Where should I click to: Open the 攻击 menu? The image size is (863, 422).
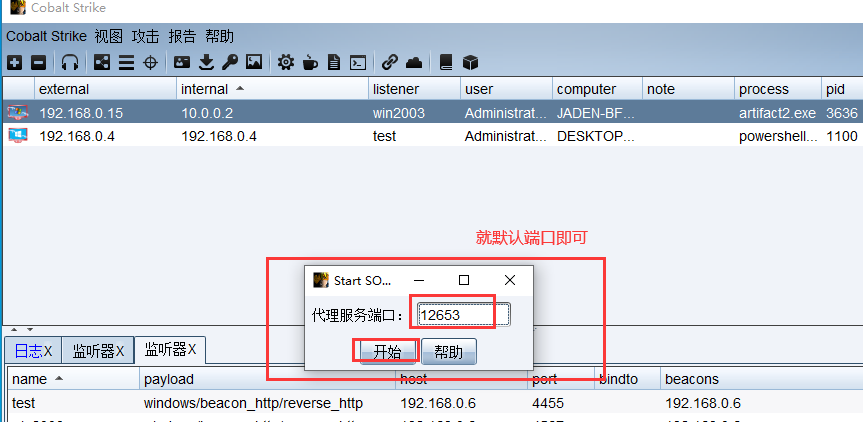(146, 35)
